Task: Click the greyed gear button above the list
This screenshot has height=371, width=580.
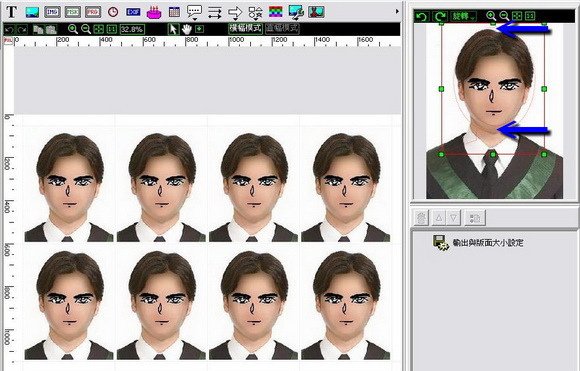Action: click(421, 217)
